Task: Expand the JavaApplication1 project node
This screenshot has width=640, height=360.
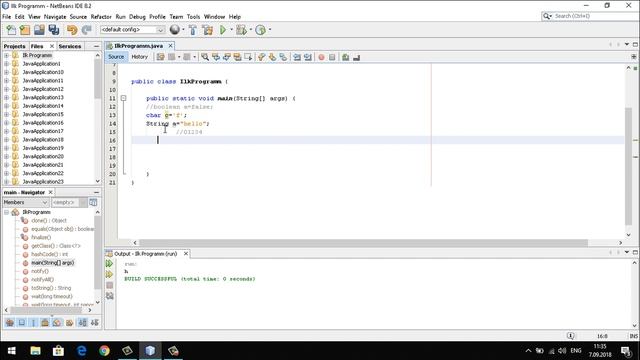Action: [x=7, y=64]
